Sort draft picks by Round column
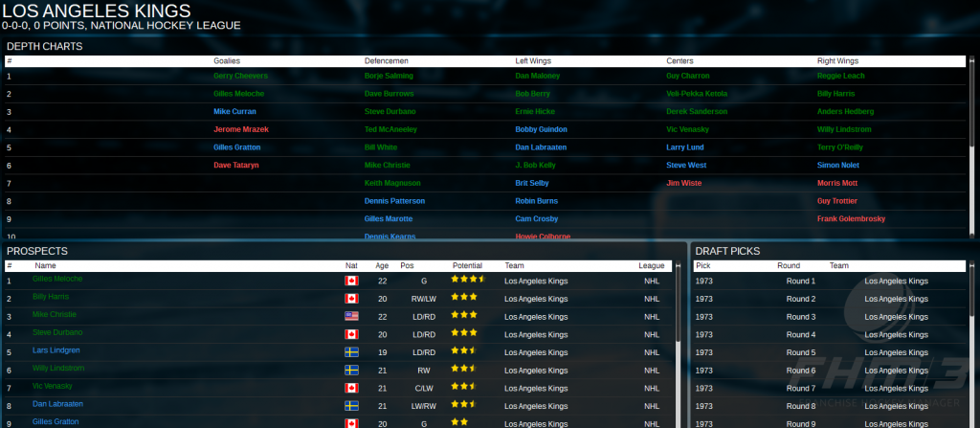The image size is (980, 428). pyautogui.click(x=789, y=266)
